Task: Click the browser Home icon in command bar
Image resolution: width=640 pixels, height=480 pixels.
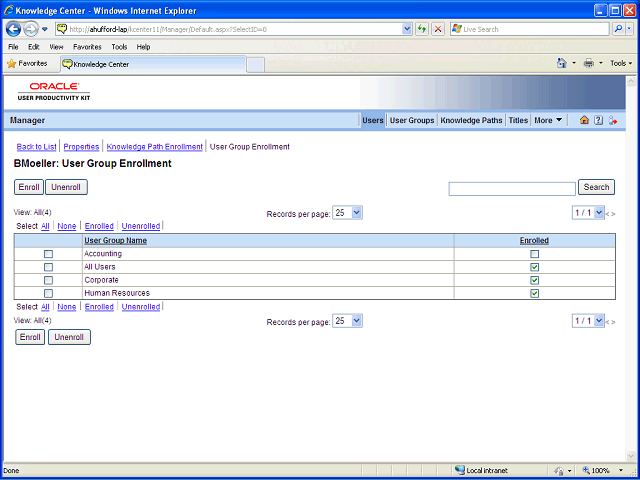Action: pos(562,63)
